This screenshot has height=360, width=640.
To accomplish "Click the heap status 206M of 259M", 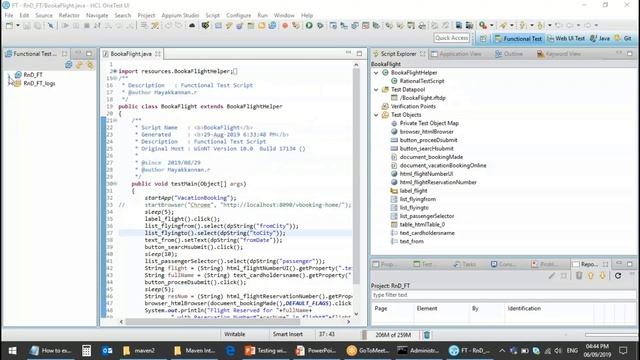I will click(392, 335).
